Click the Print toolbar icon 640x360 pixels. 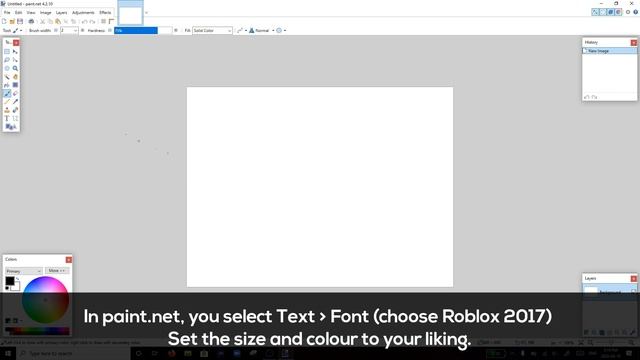tap(31, 21)
